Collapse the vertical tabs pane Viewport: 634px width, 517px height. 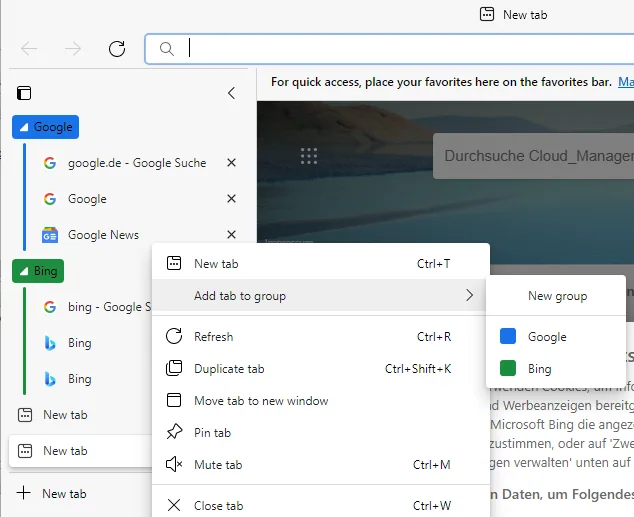(231, 93)
